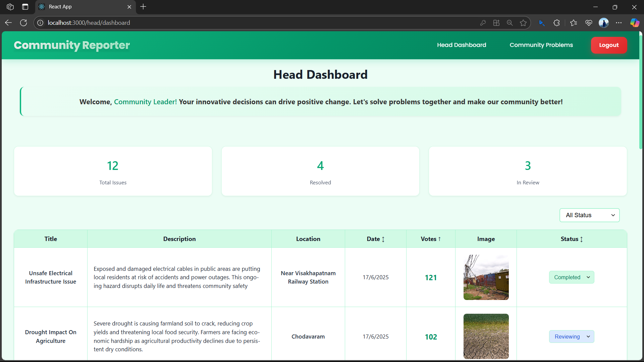The image size is (644, 362).
Task: Open browser settings ellipsis menu
Action: 619,23
